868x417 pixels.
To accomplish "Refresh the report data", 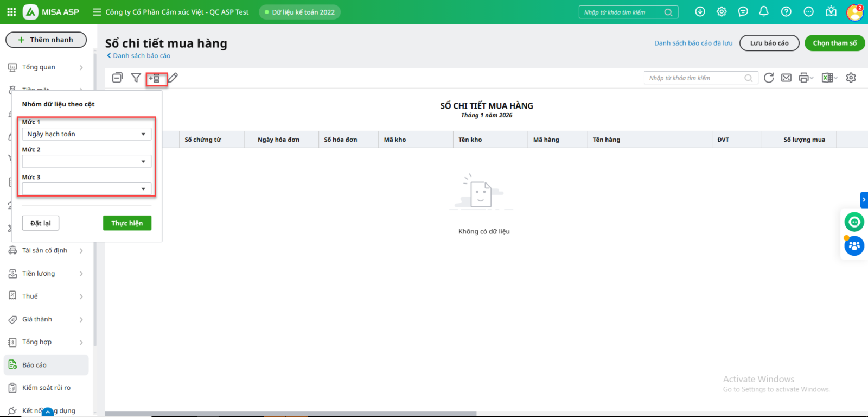I will coord(769,78).
